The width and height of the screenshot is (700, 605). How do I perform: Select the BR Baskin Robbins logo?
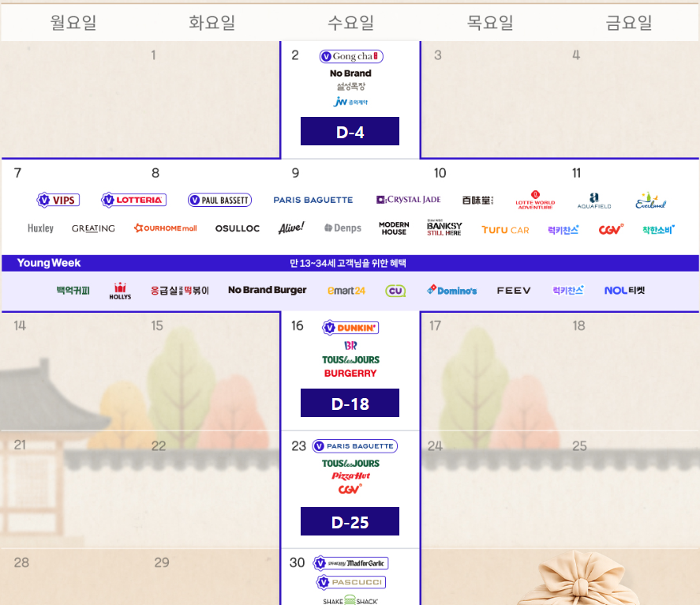pyautogui.click(x=350, y=345)
